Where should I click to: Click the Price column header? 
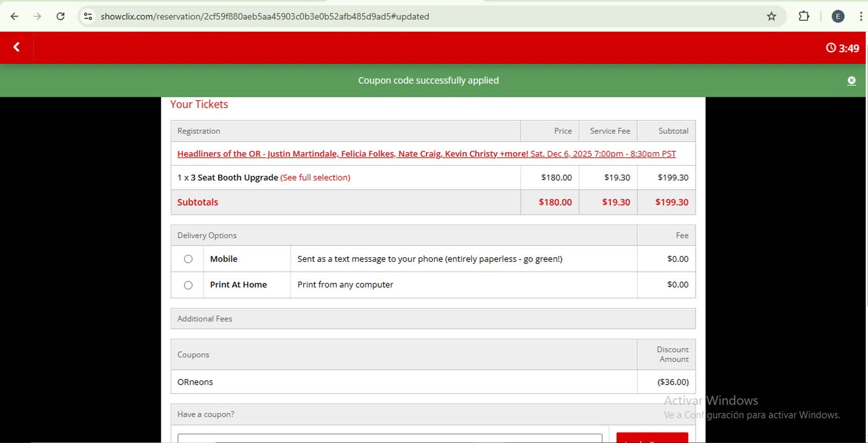click(562, 131)
